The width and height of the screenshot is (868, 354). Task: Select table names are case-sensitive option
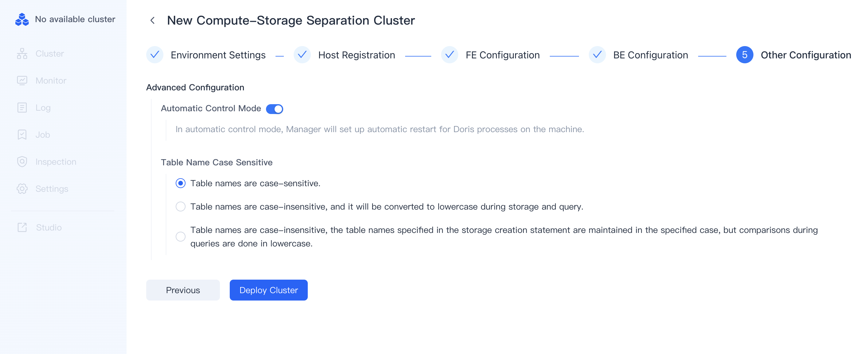(181, 183)
